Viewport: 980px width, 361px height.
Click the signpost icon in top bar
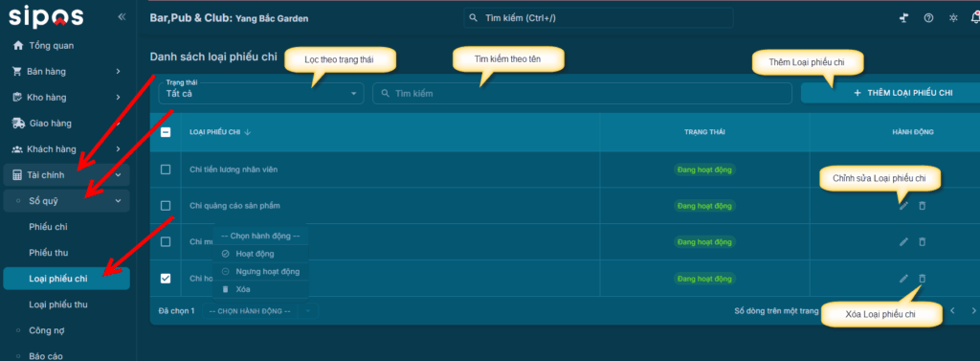pyautogui.click(x=903, y=17)
